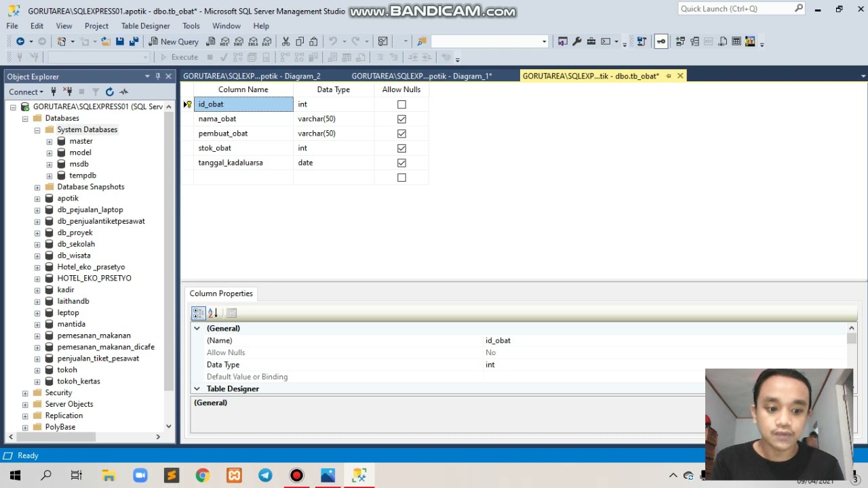868x488 pixels.
Task: Select the db_wisata database in the tree
Action: click(74, 256)
